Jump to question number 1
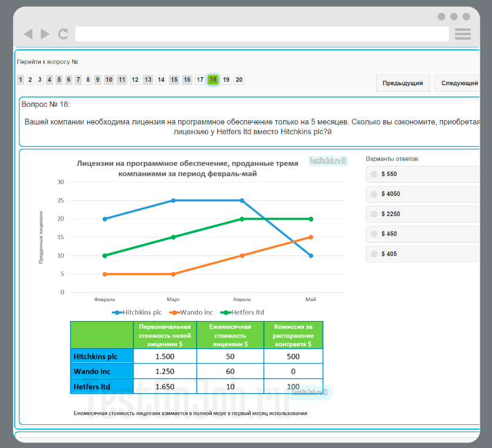Screen dimensions: 492x448 click(x=21, y=80)
